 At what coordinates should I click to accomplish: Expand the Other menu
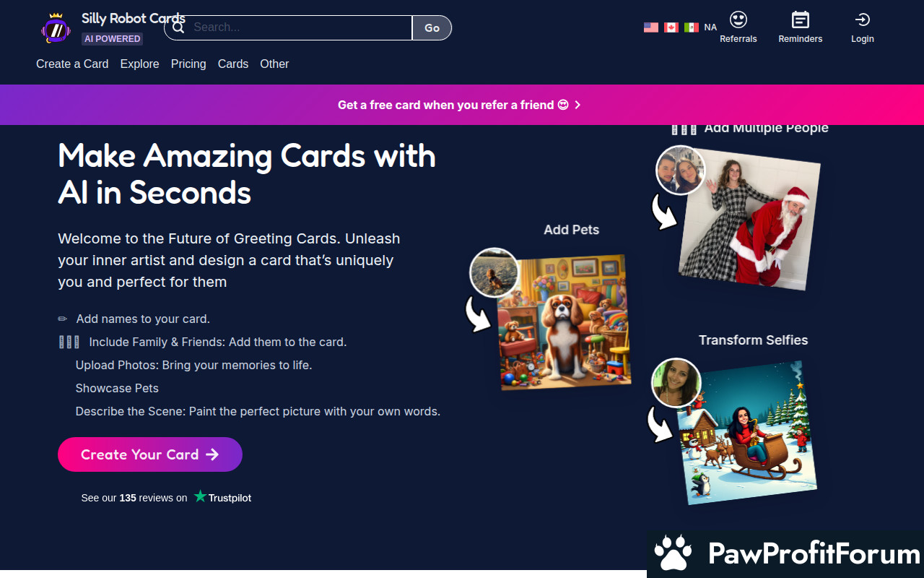click(x=274, y=64)
